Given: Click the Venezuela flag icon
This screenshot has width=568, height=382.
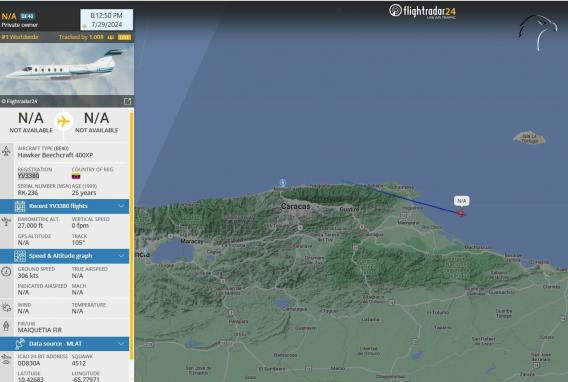Looking at the screenshot, I should point(76,176).
